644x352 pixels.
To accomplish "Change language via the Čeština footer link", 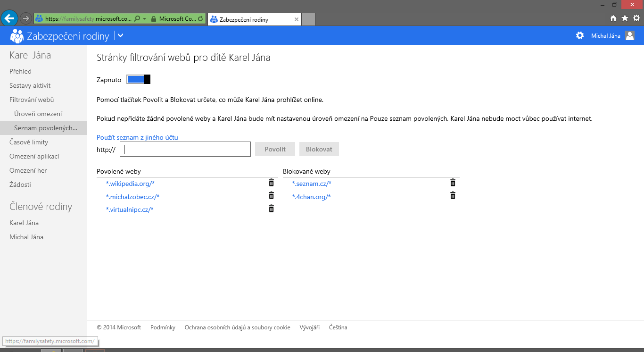I will click(338, 327).
